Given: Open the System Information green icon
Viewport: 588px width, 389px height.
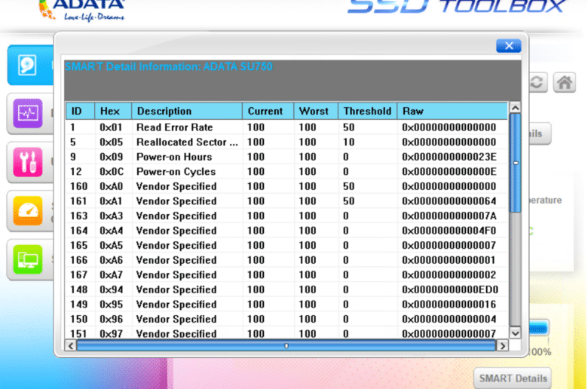Looking at the screenshot, I should pos(28,259).
